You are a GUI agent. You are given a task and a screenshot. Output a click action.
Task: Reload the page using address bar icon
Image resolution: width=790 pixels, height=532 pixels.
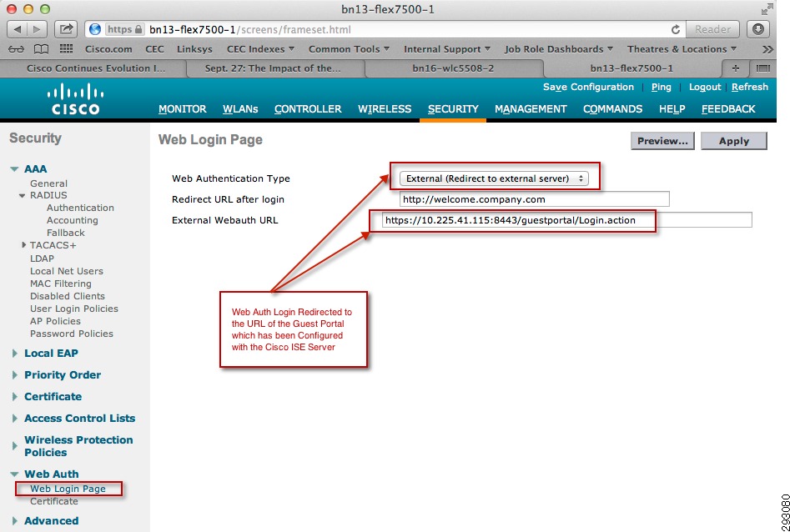tap(676, 30)
